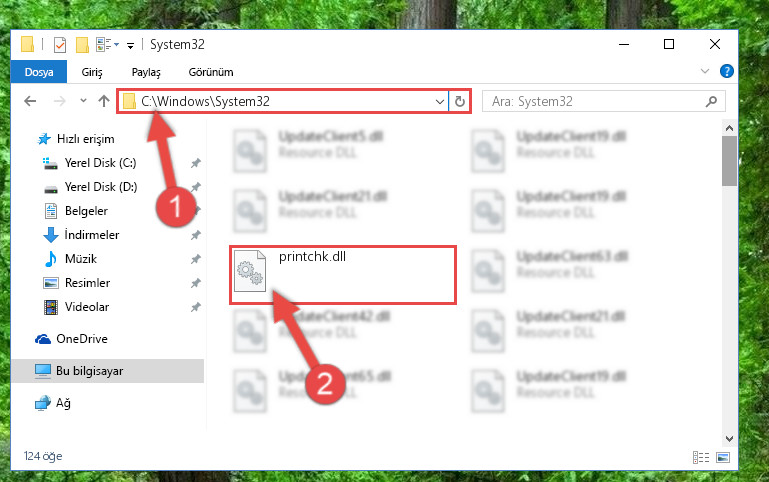This screenshot has height=482, width=769.
Task: Click the search magnifier icon
Action: (711, 101)
